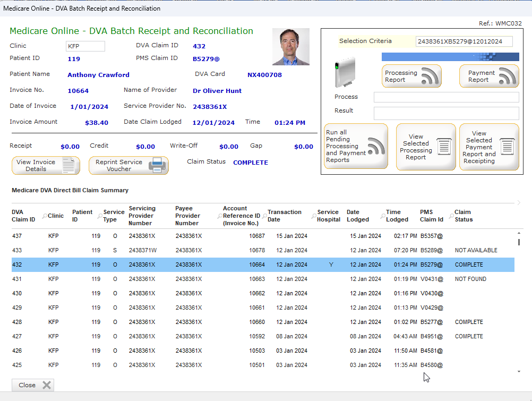This screenshot has width=532, height=401.
Task: Click the PMS Claim Id column header
Action: click(x=432, y=216)
